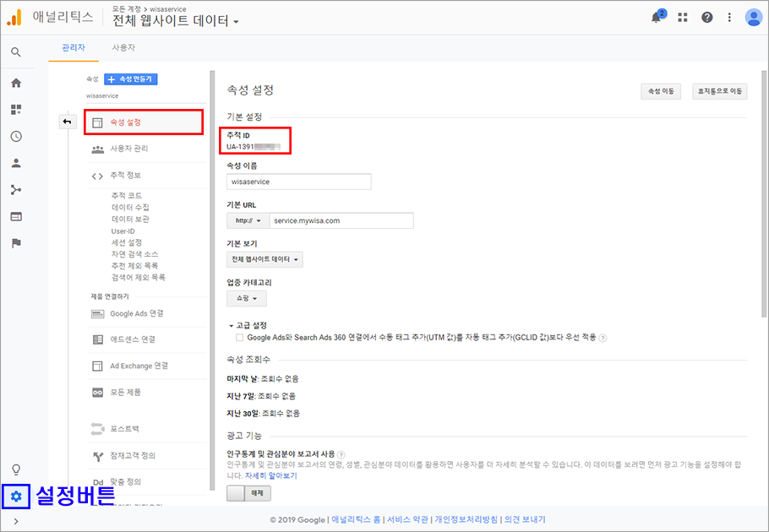The image size is (769, 532).
Task: Open the Customization dashboard icon
Action: click(x=16, y=109)
